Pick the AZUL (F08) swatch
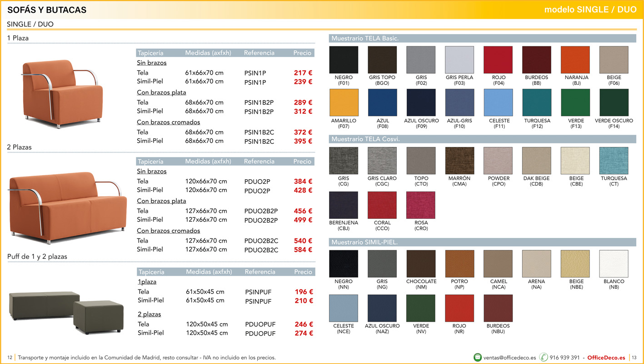The width and height of the screenshot is (644, 364). coord(382,102)
